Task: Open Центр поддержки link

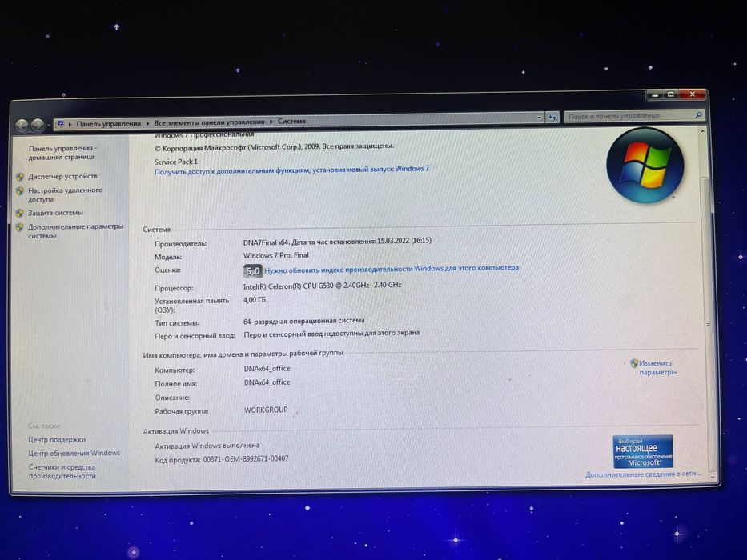Action: coord(57,439)
